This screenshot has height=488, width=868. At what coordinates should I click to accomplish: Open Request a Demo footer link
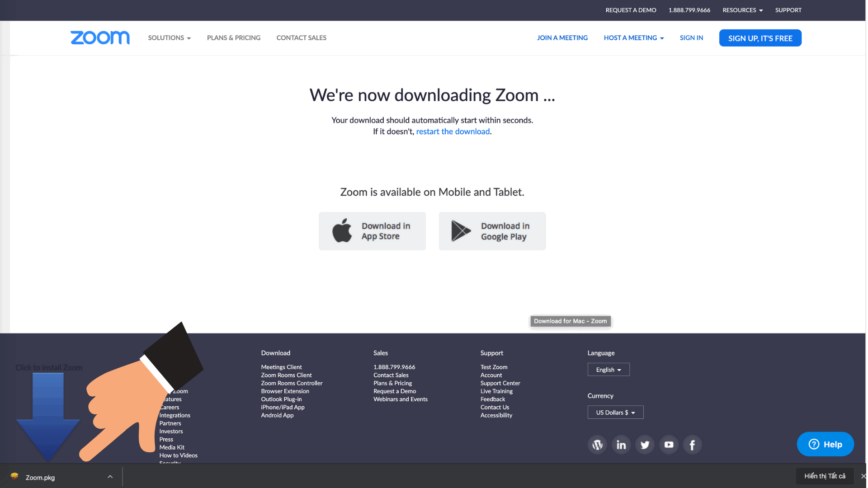395,391
